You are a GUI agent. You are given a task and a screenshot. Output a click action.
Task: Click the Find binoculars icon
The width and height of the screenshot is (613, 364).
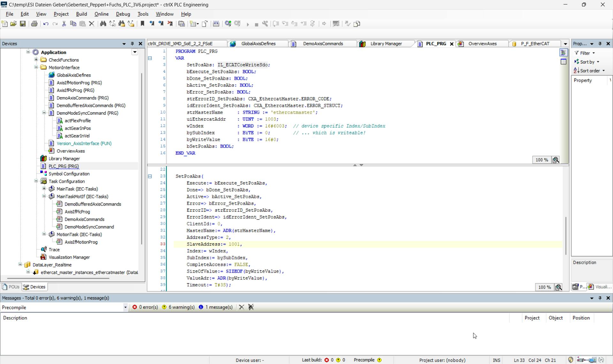click(103, 24)
